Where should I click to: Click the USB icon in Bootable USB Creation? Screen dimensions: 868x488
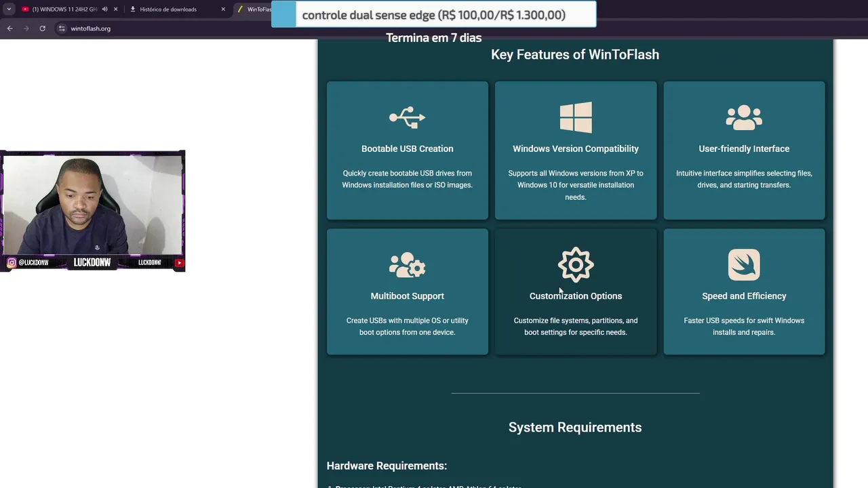[408, 117]
